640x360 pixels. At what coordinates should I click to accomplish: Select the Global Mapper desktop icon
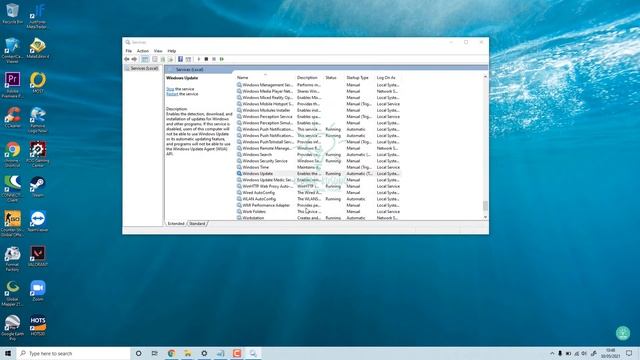[12, 293]
